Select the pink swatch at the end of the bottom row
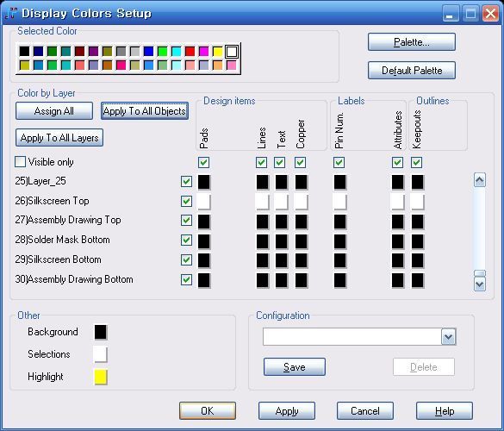Image resolution: width=504 pixels, height=431 pixels. (x=232, y=65)
